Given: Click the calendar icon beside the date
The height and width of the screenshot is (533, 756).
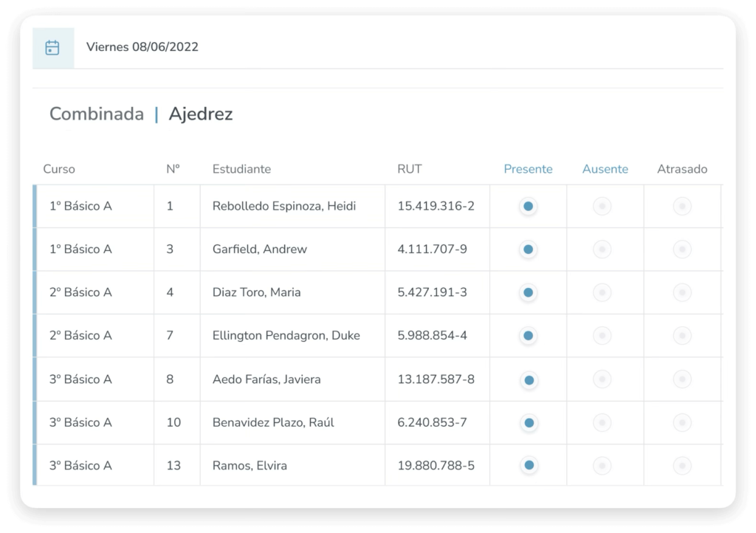Looking at the screenshot, I should coord(52,48).
